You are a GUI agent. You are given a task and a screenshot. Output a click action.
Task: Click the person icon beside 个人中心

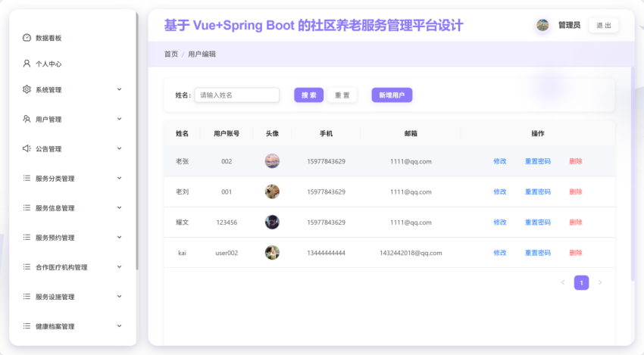click(27, 64)
